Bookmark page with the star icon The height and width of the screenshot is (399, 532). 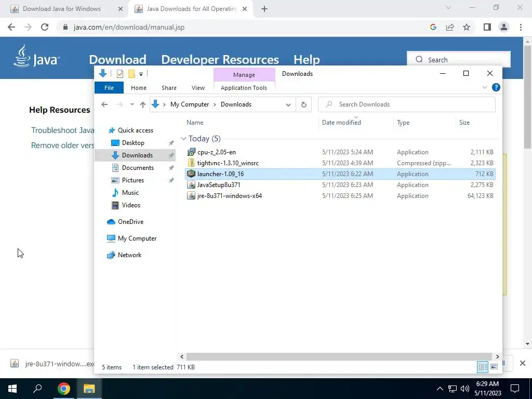467,27
